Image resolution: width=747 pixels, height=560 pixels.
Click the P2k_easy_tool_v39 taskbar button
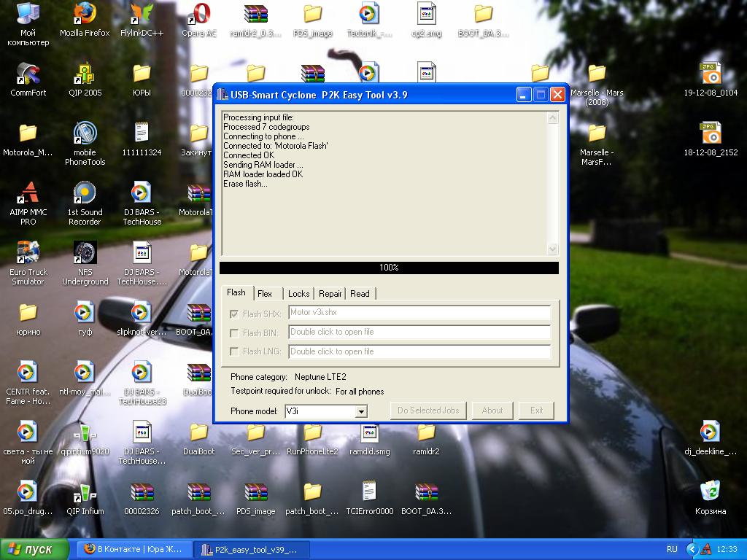[252, 550]
